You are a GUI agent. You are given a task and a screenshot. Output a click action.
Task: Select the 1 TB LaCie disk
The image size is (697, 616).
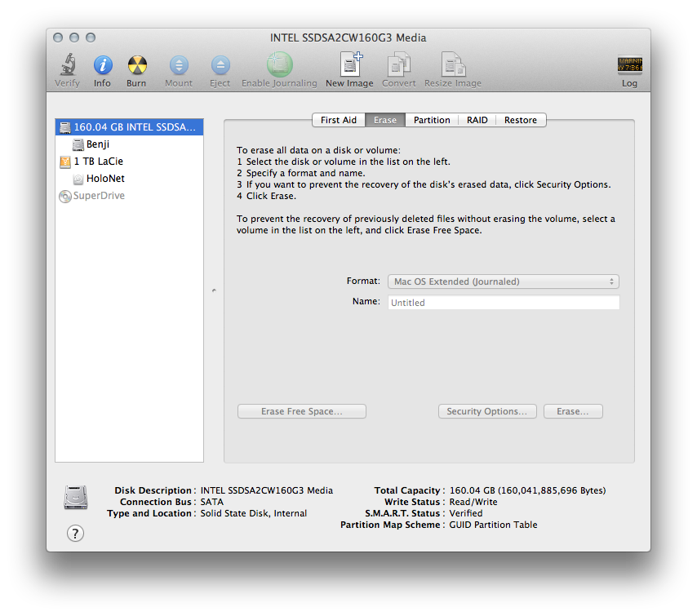point(129,162)
